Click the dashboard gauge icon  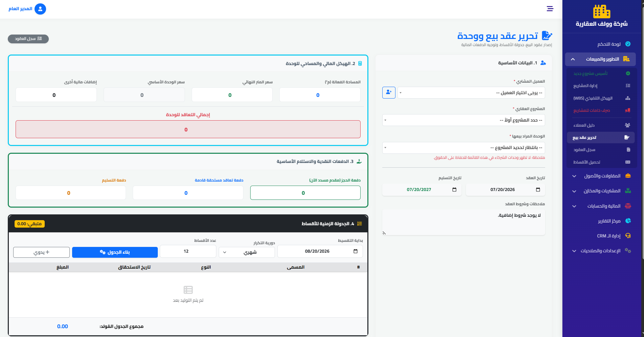click(x=628, y=44)
